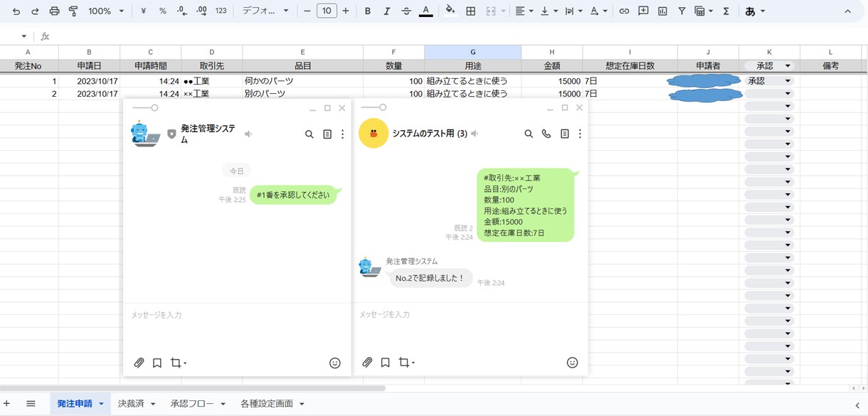This screenshot has height=416, width=868.
Task: Insert a link from the toolbar
Action: (624, 11)
